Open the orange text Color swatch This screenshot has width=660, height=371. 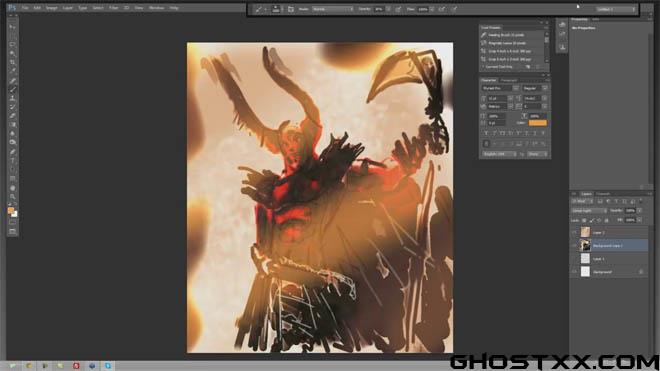(x=538, y=123)
